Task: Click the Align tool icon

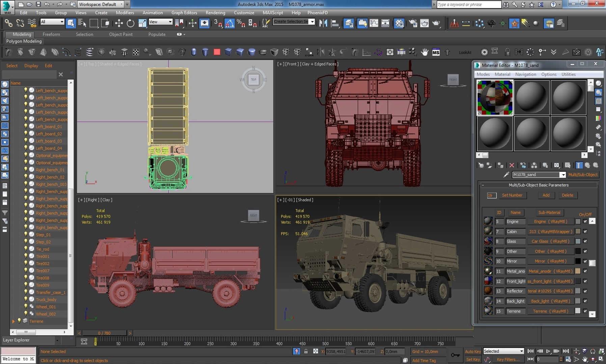Action: (335, 23)
